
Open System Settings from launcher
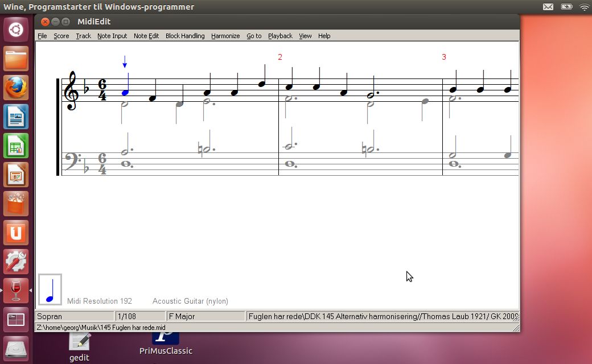pos(16,262)
